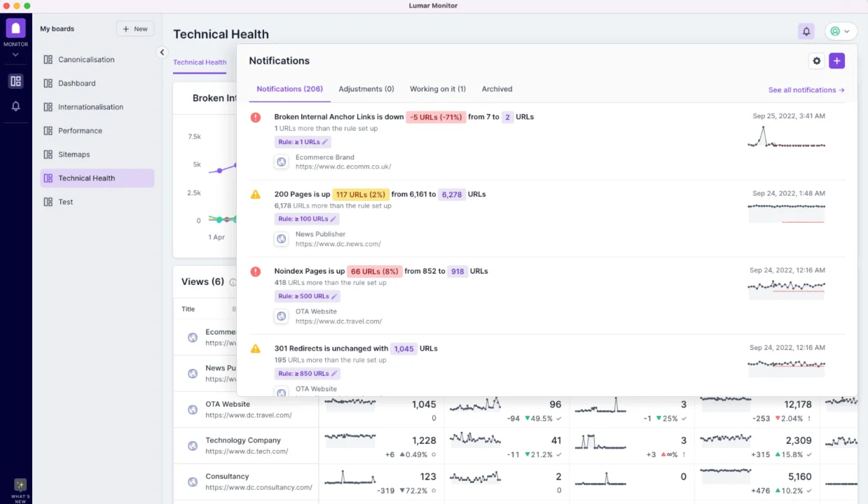Click the purple plus to create a notification
The width and height of the screenshot is (868, 504).
pos(836,61)
